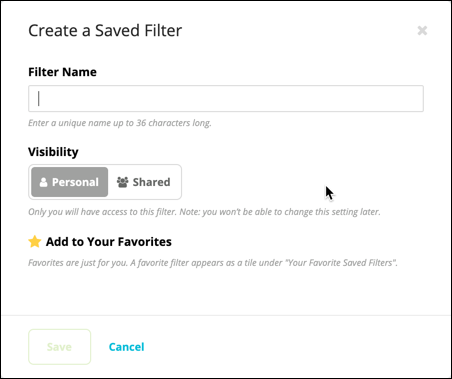Click the 36 characters hint text
The height and width of the screenshot is (379, 452).
(x=120, y=123)
